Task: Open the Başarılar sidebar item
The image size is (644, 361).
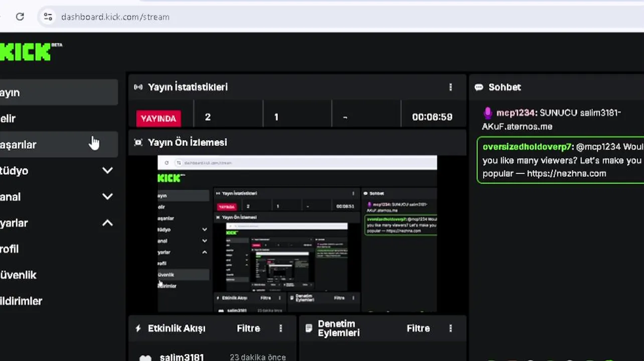Action: [x=59, y=144]
